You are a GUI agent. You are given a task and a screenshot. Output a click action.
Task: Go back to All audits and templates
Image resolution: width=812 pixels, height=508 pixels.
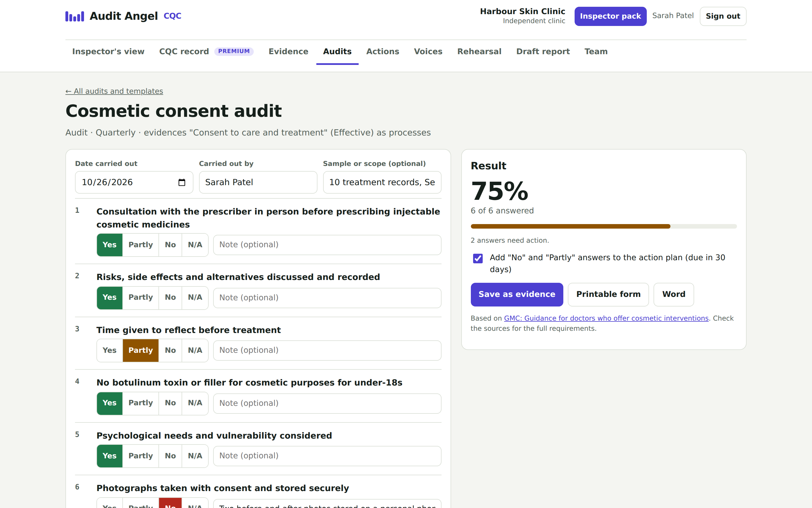pyautogui.click(x=114, y=91)
